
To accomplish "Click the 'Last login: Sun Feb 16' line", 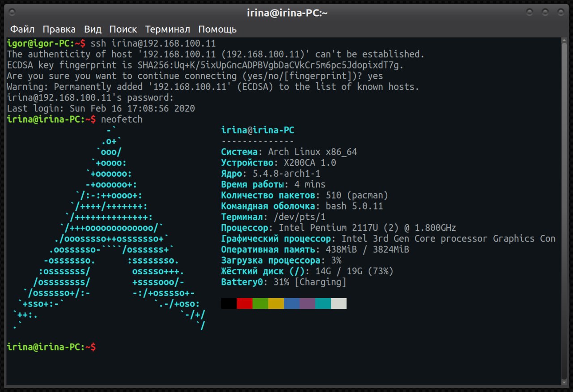I will pos(101,109).
